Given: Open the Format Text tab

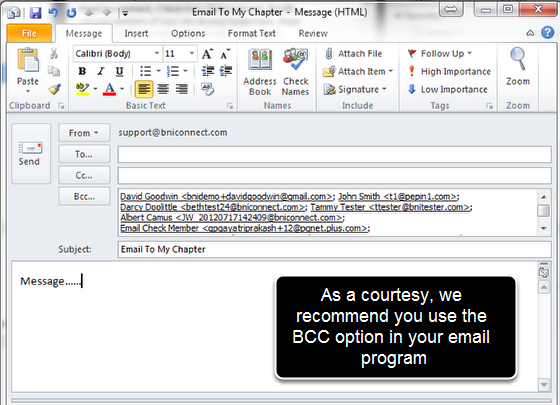Looking at the screenshot, I should coord(251,34).
